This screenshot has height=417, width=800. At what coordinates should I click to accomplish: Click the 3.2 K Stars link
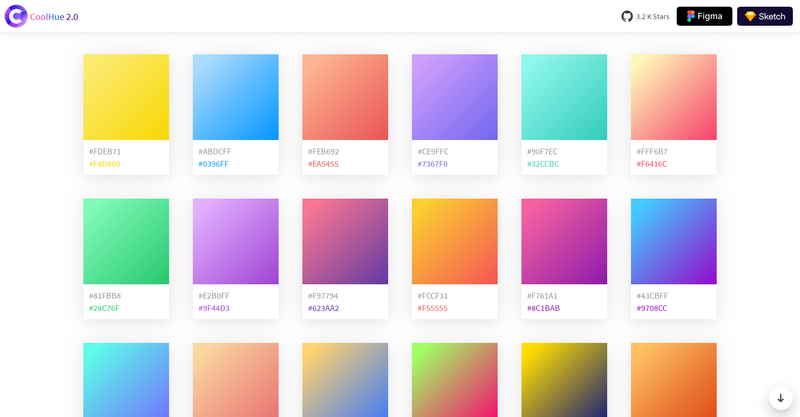[x=653, y=16]
